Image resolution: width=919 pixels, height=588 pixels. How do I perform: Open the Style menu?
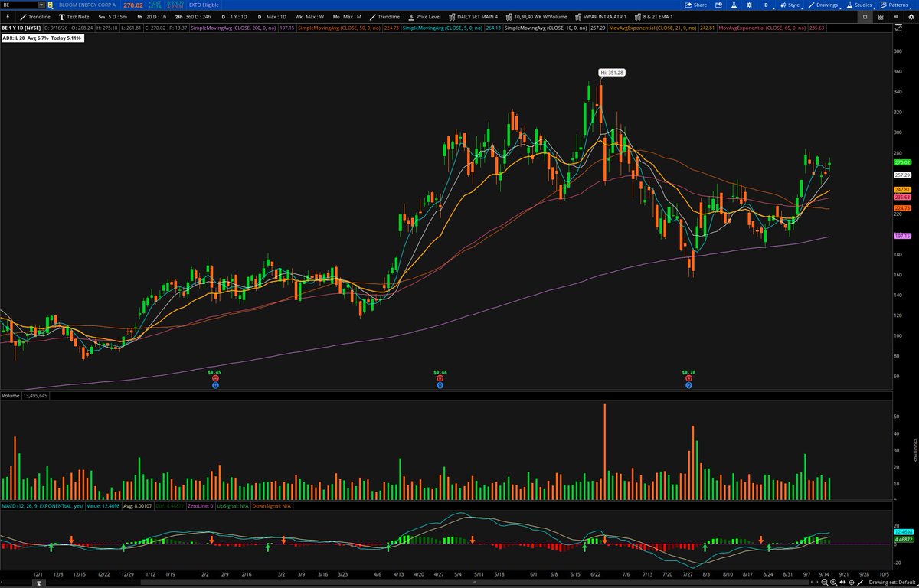[790, 5]
